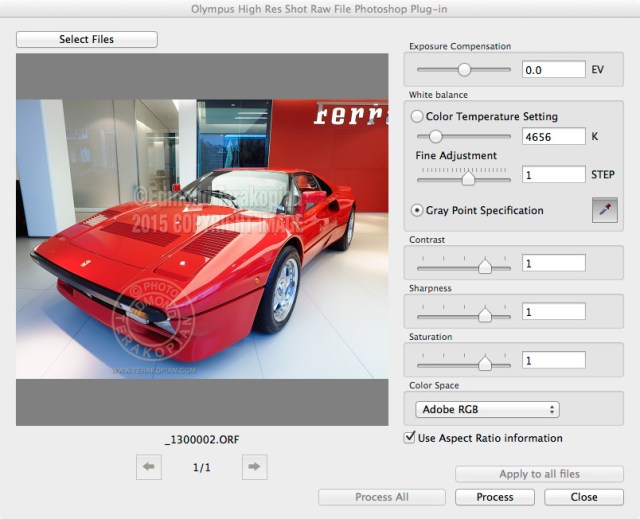
Task: Select Gray Point Specification radio button
Action: click(417, 210)
